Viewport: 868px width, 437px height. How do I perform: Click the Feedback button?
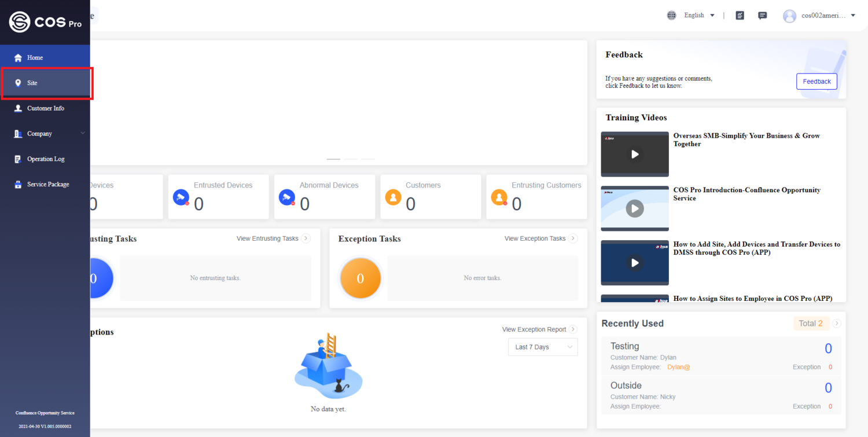pos(816,82)
